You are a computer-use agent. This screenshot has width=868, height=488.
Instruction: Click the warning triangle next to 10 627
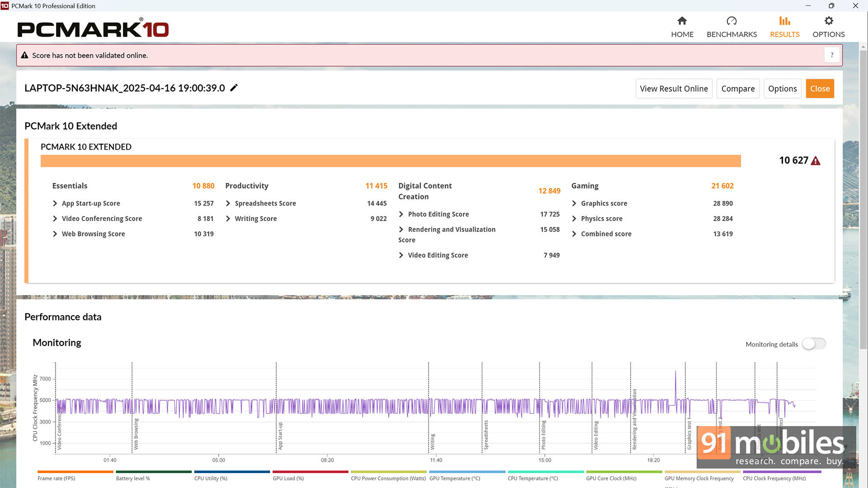(816, 161)
